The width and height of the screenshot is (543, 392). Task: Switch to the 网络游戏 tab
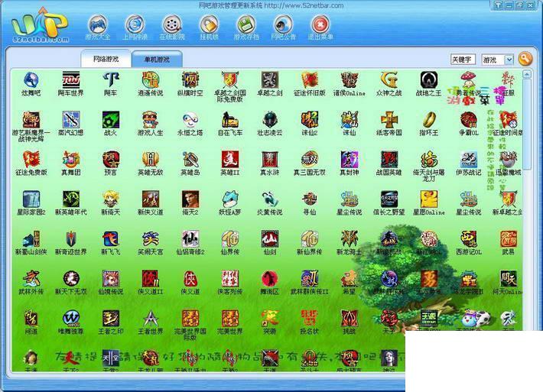click(106, 59)
